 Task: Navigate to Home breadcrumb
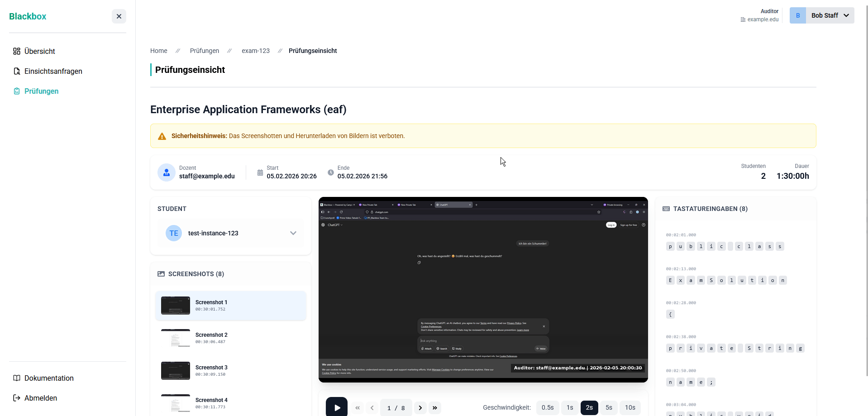(159, 51)
